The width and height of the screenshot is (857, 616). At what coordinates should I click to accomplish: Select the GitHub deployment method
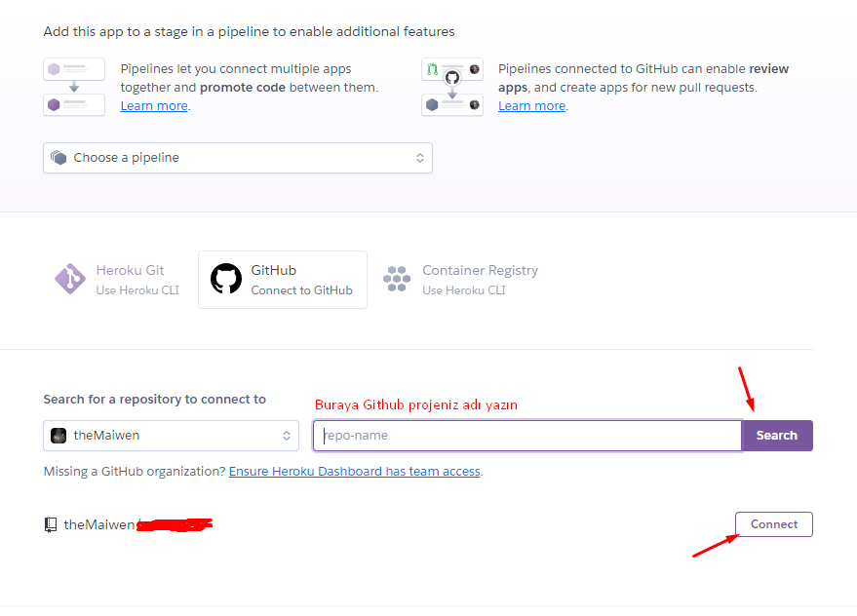[283, 280]
